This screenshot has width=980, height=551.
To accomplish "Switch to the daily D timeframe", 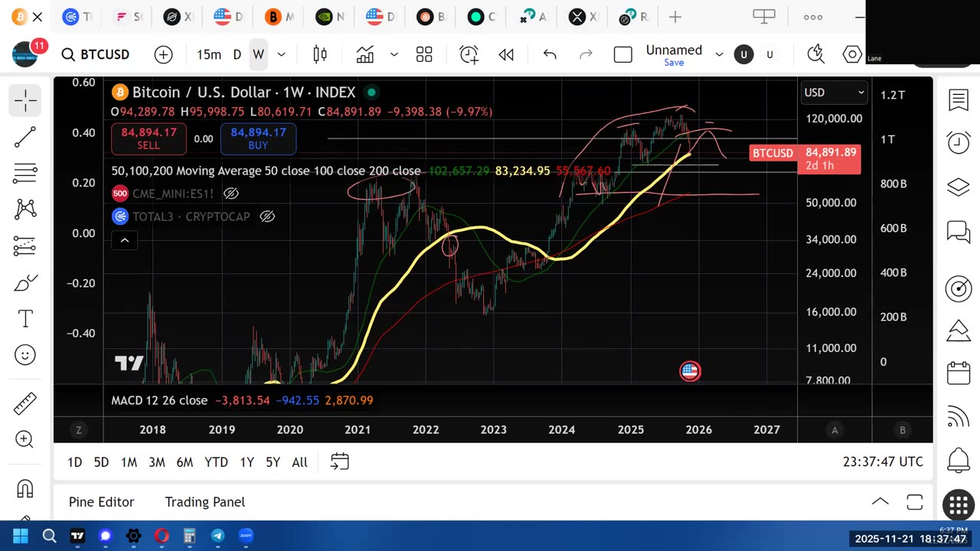I will click(x=237, y=54).
